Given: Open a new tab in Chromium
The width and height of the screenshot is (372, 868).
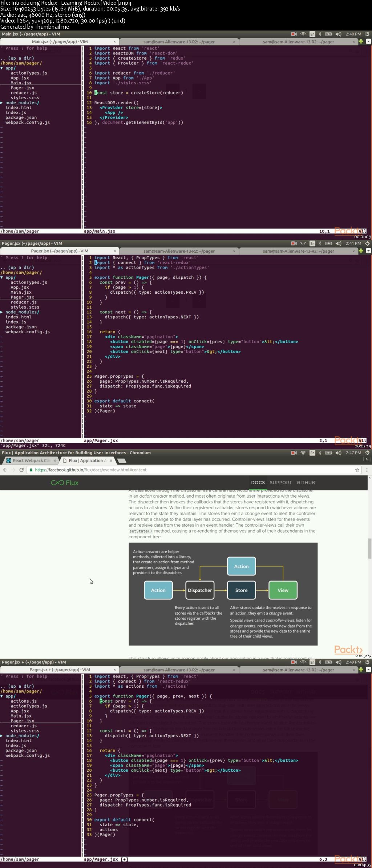Looking at the screenshot, I should click(122, 461).
